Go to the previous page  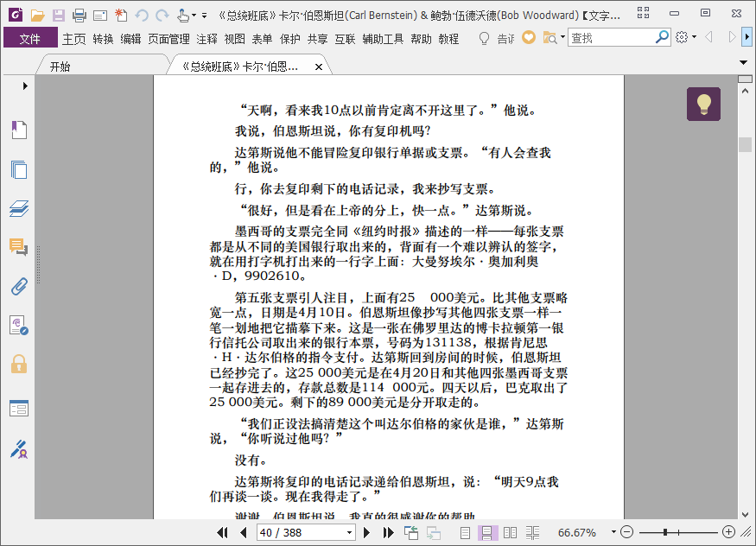tap(244, 532)
